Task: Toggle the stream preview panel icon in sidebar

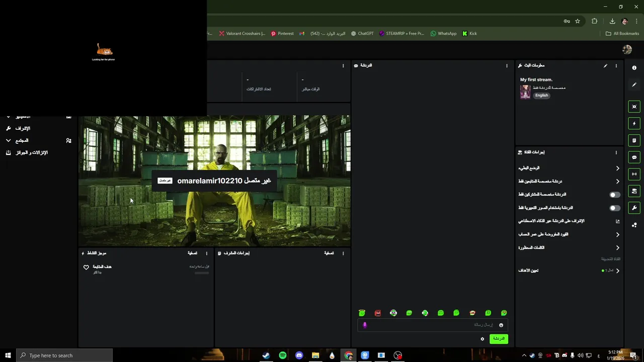Action: coord(634,107)
